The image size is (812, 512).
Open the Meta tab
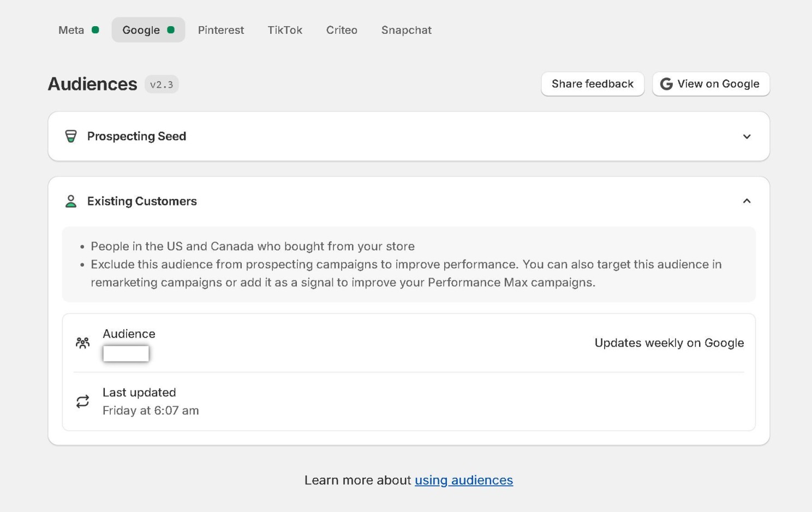[78, 30]
